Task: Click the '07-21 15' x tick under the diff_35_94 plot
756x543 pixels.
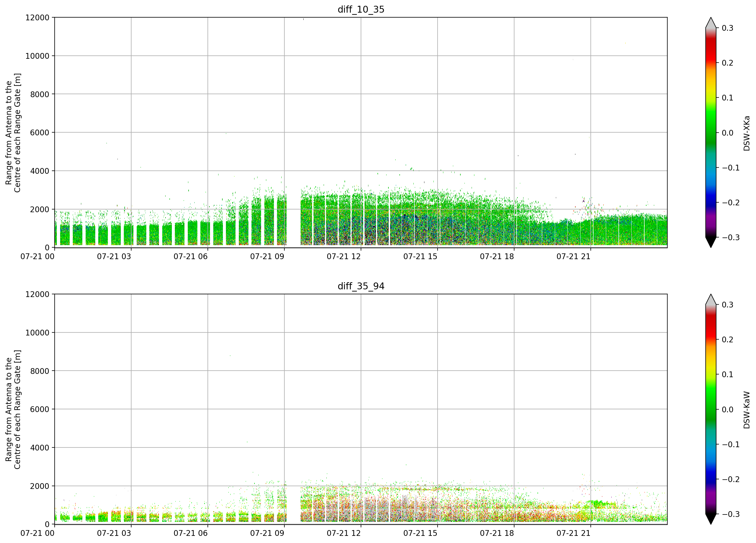Action: [420, 533]
